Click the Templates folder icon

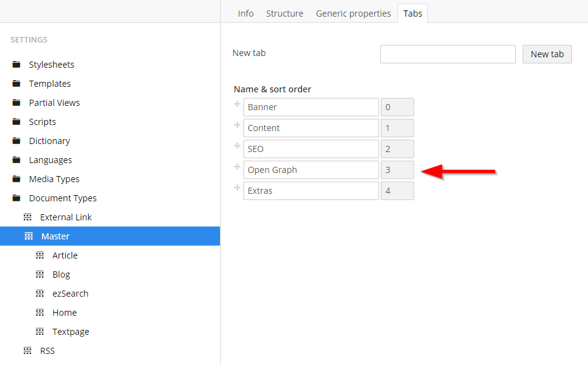16,84
